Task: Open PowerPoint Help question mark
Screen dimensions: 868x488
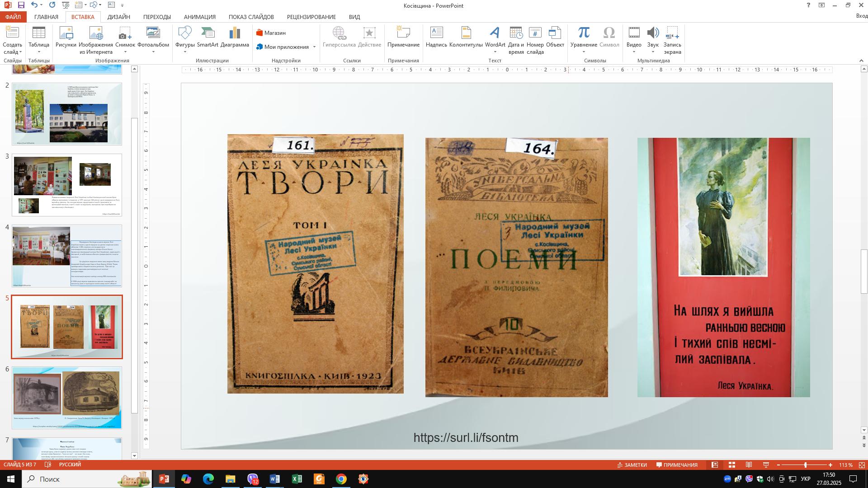Action: click(x=808, y=5)
